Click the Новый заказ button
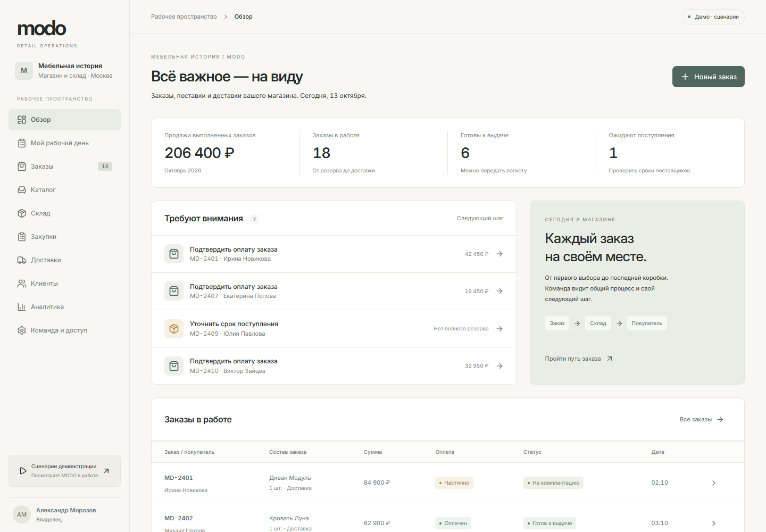The height and width of the screenshot is (532, 766). (x=709, y=77)
